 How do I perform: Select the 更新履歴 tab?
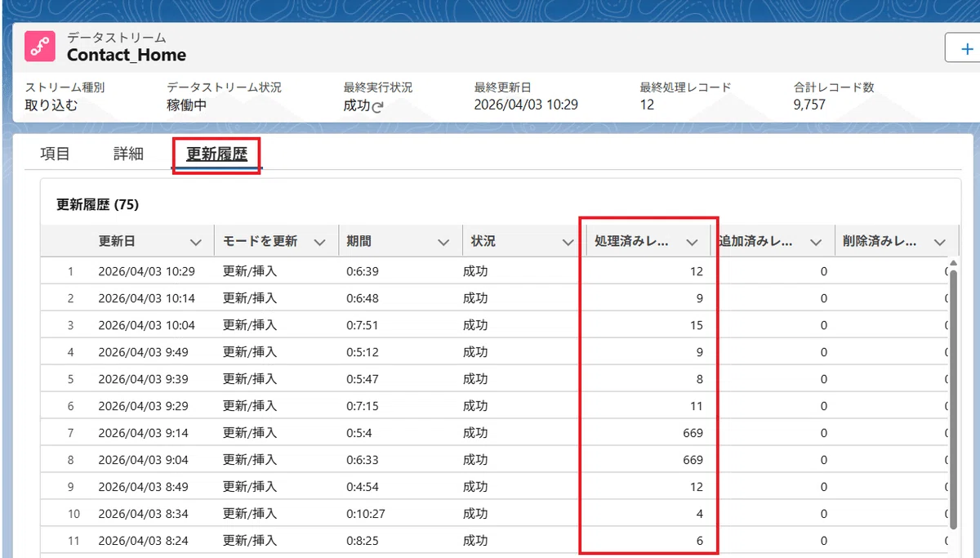(x=216, y=154)
